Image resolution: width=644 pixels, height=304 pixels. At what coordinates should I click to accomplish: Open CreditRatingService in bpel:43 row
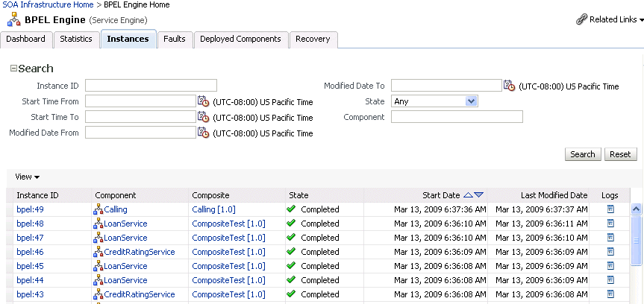pyautogui.click(x=140, y=294)
